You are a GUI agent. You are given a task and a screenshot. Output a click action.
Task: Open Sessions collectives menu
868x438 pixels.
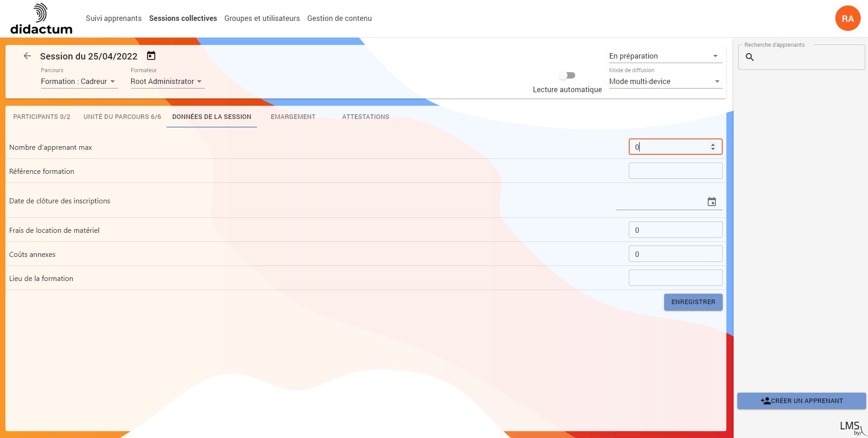tap(183, 19)
